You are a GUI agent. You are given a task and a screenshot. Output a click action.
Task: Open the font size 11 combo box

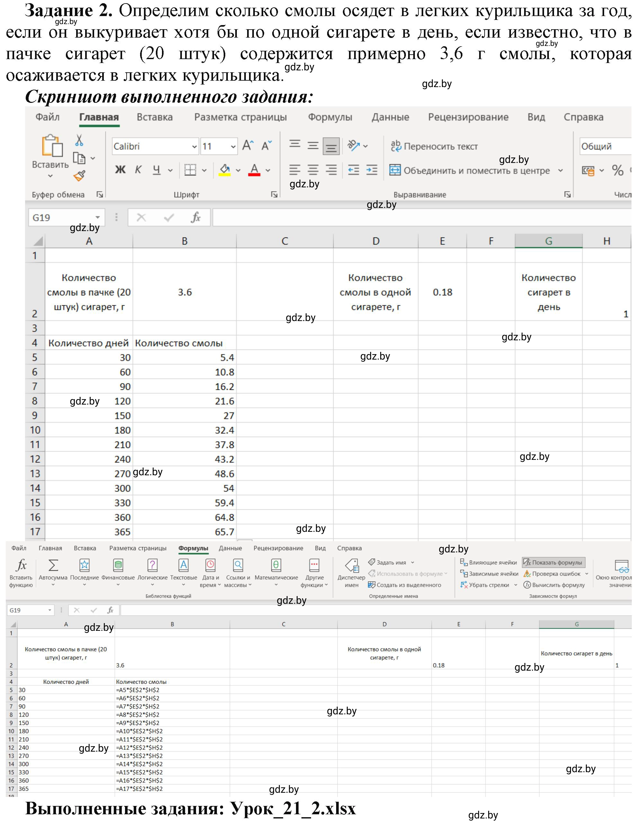click(x=219, y=146)
